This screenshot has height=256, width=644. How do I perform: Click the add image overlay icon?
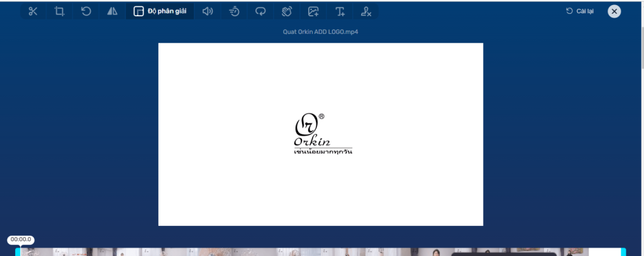click(313, 11)
